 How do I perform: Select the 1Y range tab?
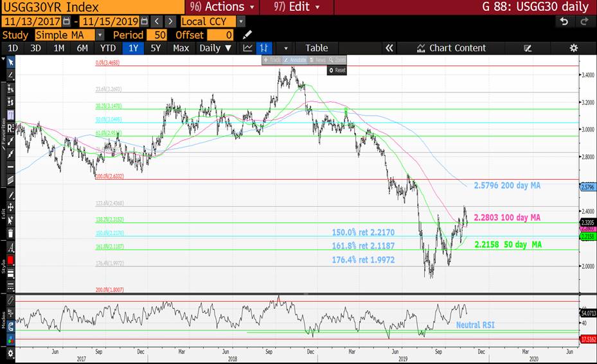click(133, 48)
